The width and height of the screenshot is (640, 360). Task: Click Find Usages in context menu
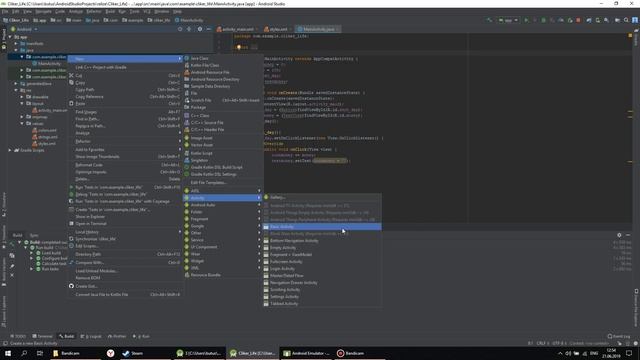[125, 112]
